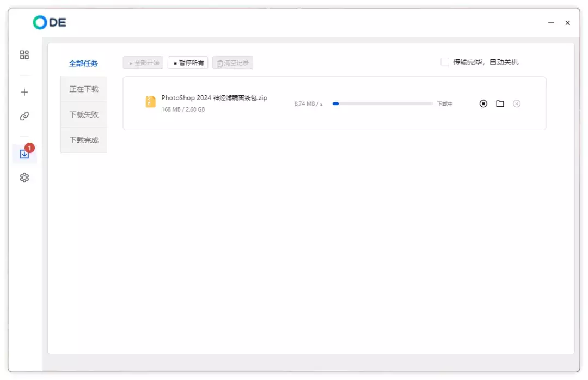Viewport: 588px width, 380px height.
Task: Click the plus icon to add task
Action: [24, 92]
